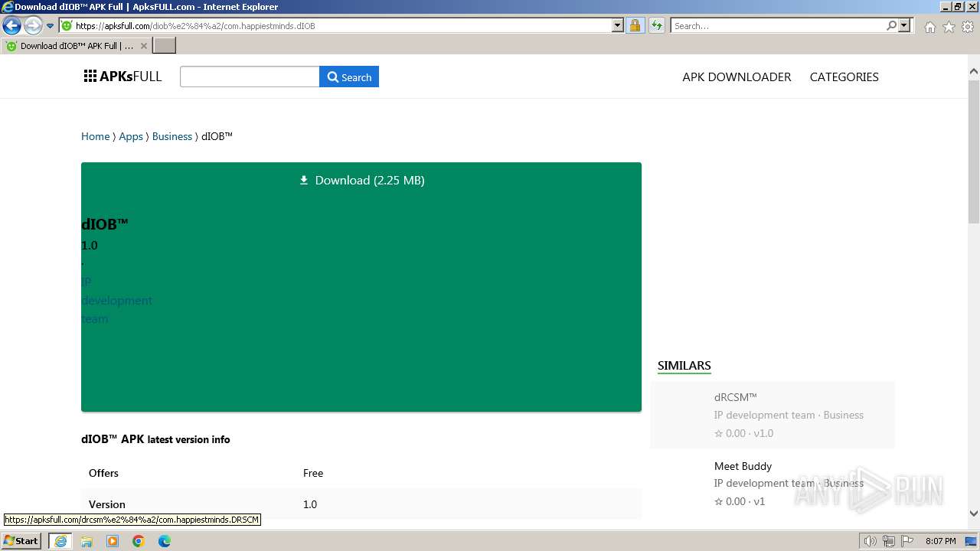Image resolution: width=980 pixels, height=551 pixels.
Task: Click the blue Search button
Action: (349, 77)
